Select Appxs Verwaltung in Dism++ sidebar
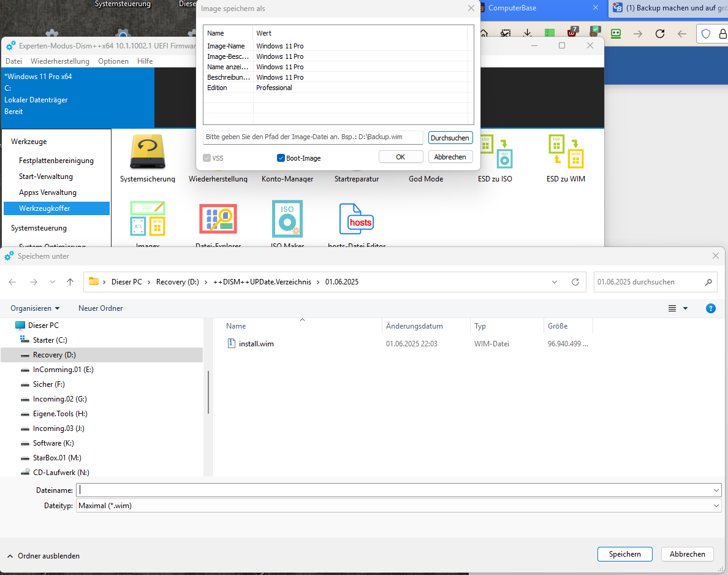 [48, 192]
